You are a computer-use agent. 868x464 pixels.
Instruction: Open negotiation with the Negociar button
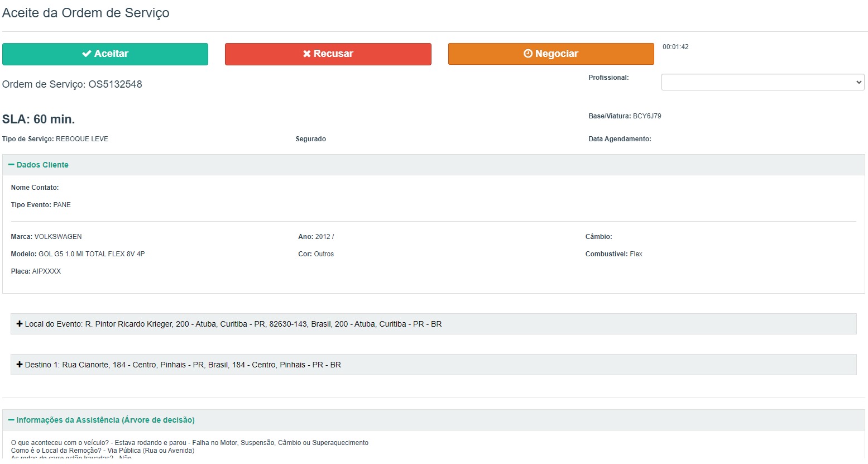tap(551, 54)
